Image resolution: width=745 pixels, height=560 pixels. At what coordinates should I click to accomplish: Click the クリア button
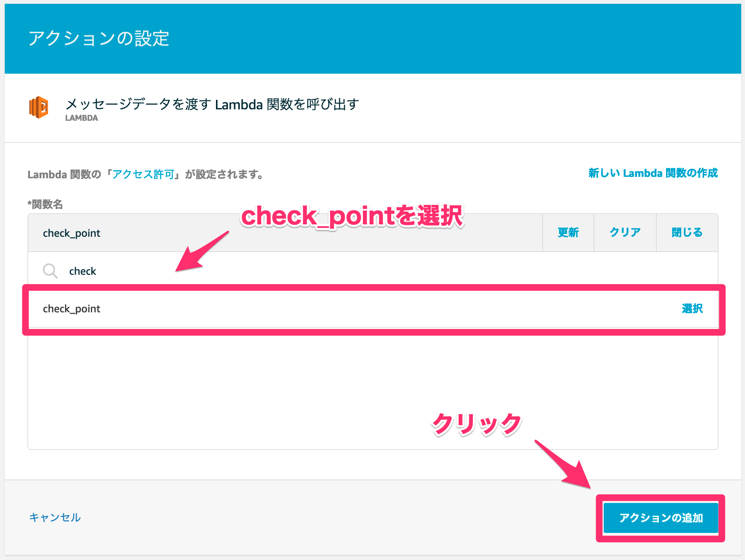tap(625, 232)
